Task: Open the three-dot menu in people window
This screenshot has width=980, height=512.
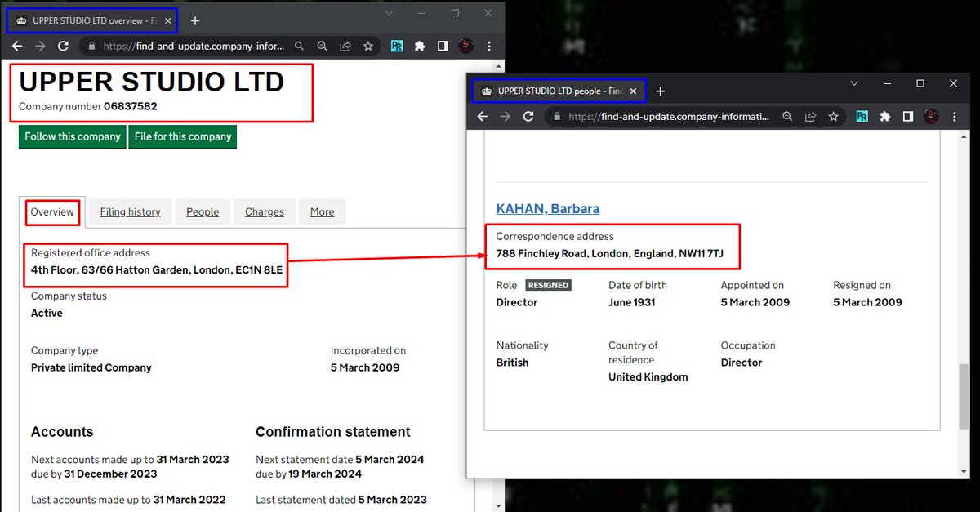Action: (954, 117)
